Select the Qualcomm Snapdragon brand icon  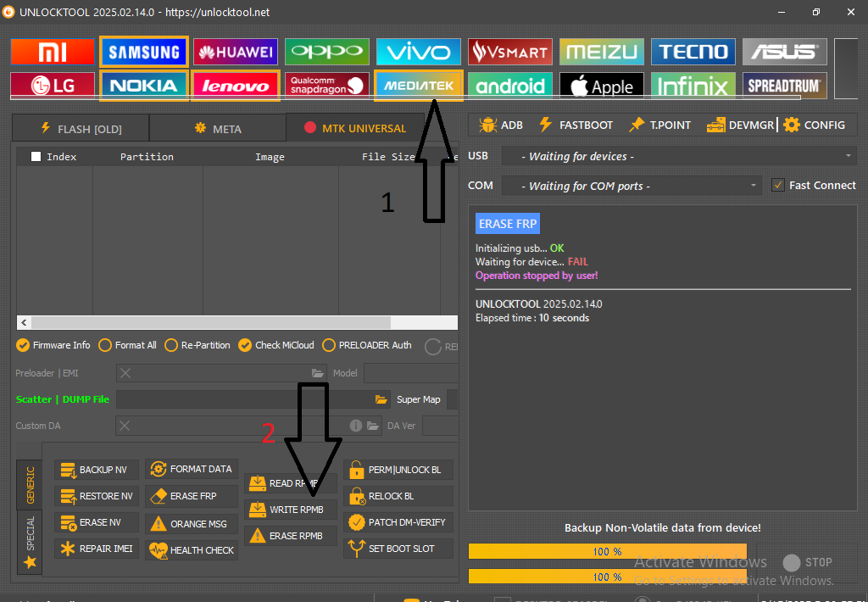pos(326,86)
